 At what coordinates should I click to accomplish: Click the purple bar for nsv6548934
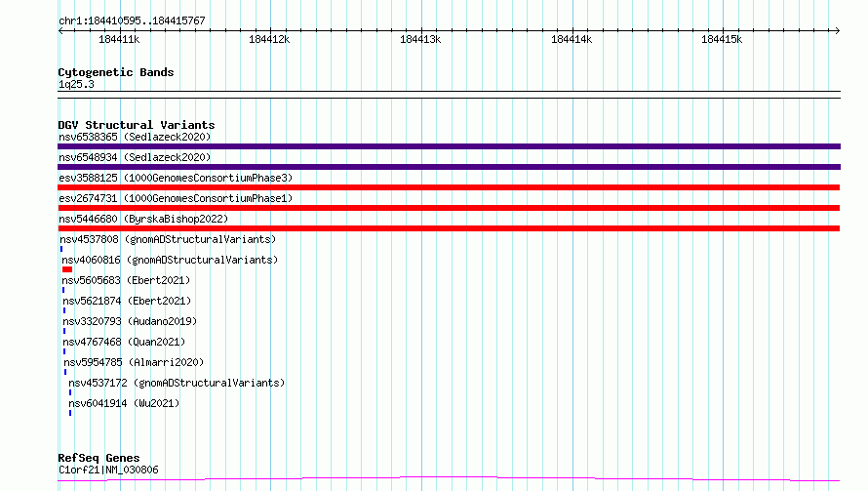click(449, 167)
